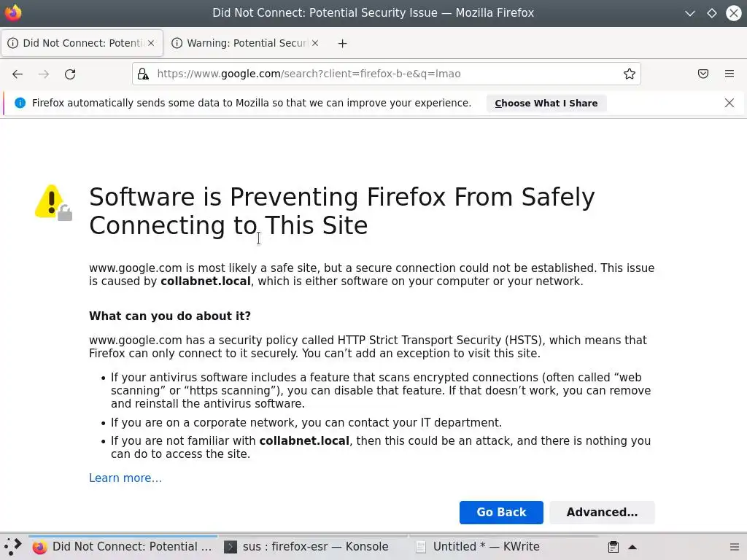Switch to the Konsole taskbar entry
Screen dimensions: 747x560
[315, 547]
